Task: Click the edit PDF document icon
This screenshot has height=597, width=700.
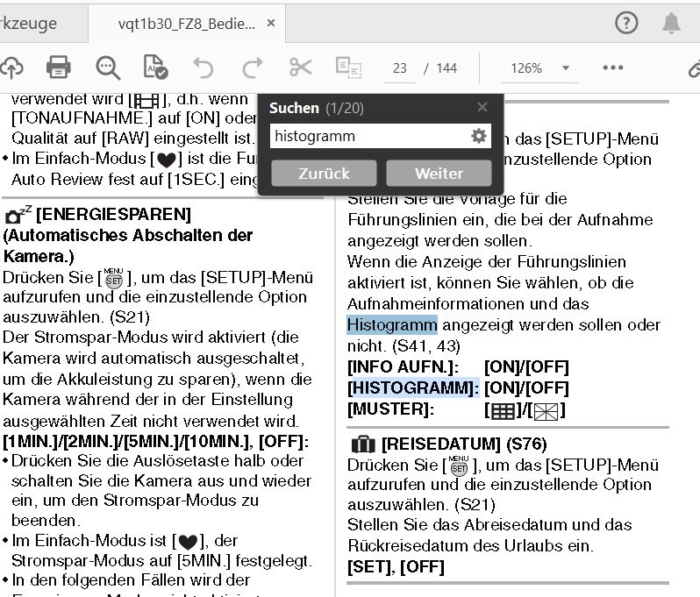Action: click(155, 68)
